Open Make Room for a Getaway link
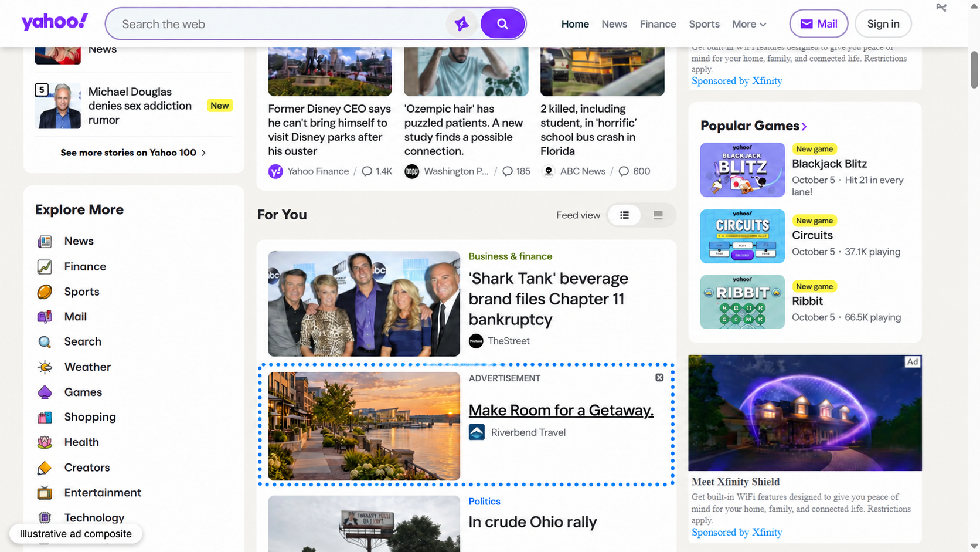 pyautogui.click(x=561, y=411)
